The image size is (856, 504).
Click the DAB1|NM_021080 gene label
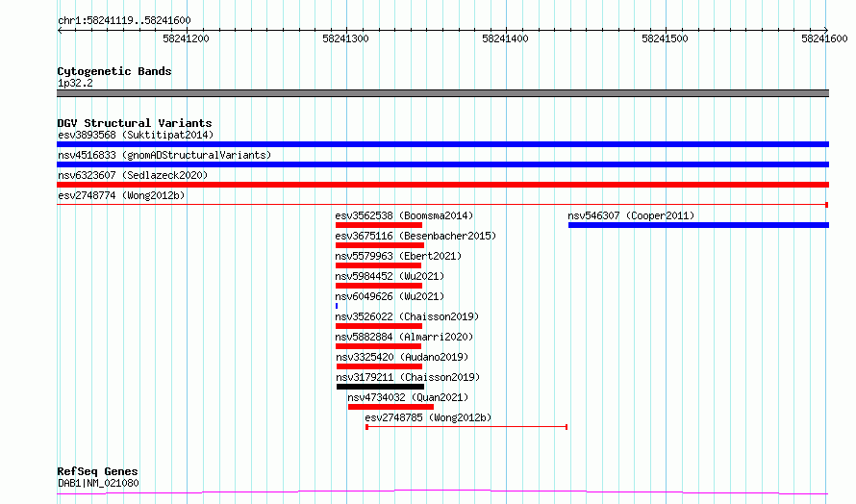(x=98, y=483)
